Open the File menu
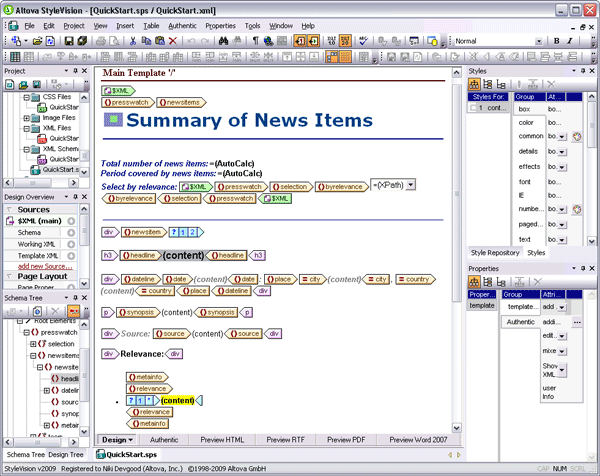This screenshot has width=600, height=476. click(29, 26)
